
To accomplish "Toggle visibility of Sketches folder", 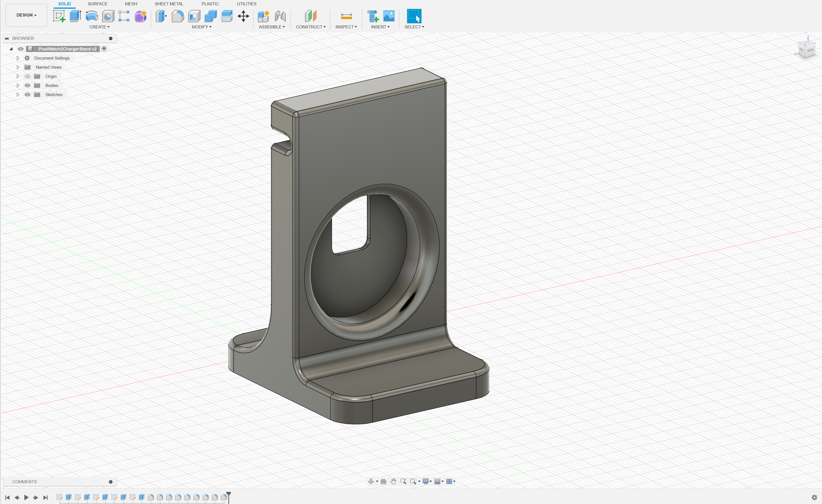I will pos(28,95).
